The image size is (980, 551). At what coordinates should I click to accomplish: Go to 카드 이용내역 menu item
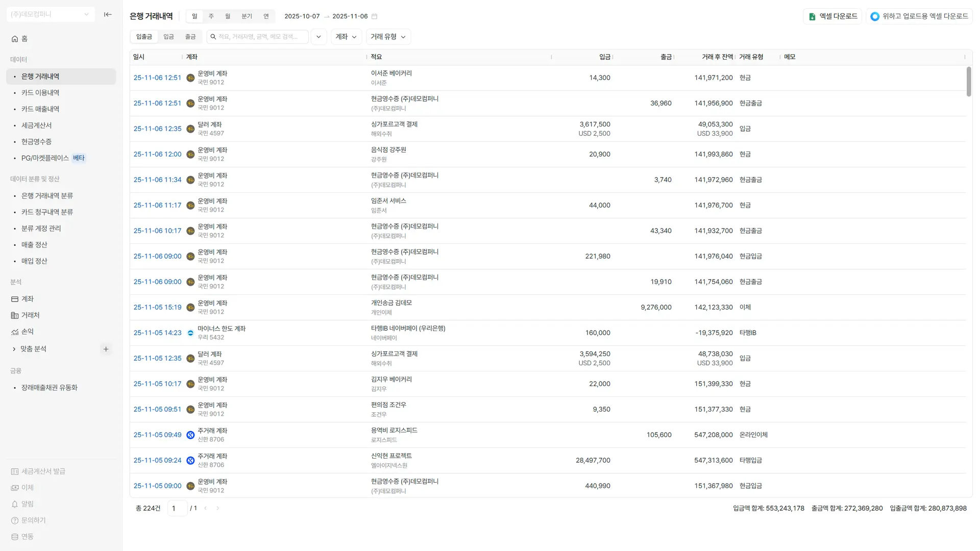point(40,93)
